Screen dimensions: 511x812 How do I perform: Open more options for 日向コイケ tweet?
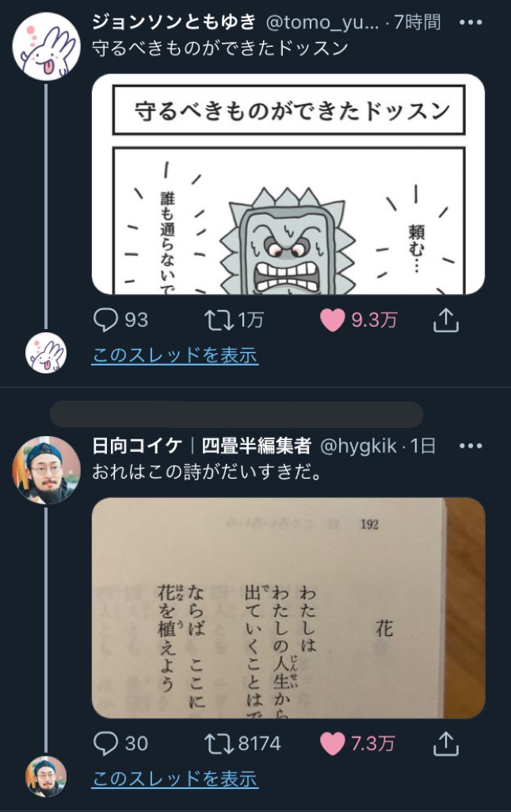(x=471, y=446)
